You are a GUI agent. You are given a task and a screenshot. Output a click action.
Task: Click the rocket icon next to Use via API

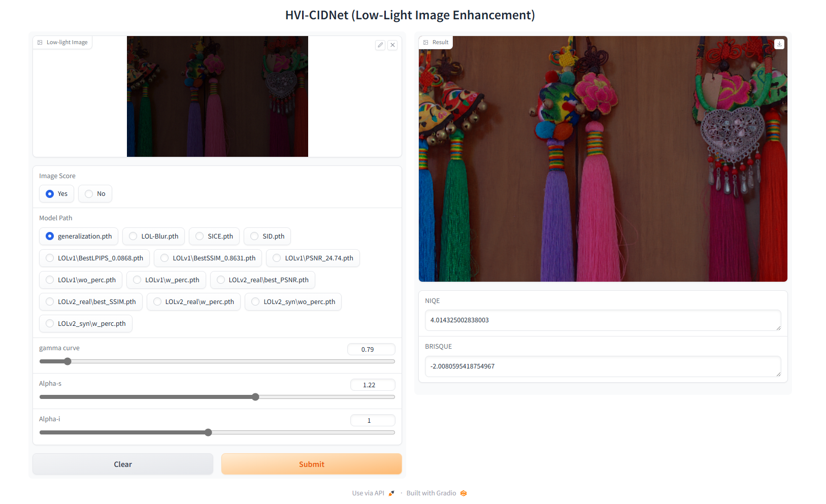pos(391,493)
